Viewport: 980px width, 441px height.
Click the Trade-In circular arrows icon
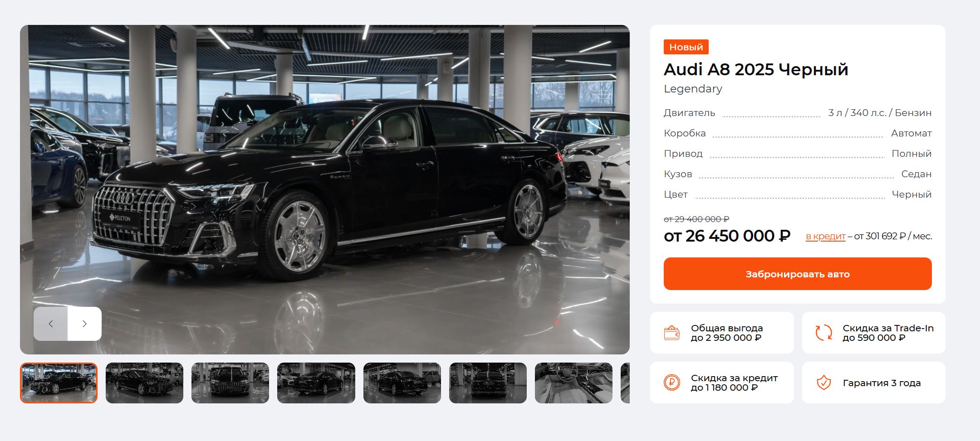click(x=823, y=333)
